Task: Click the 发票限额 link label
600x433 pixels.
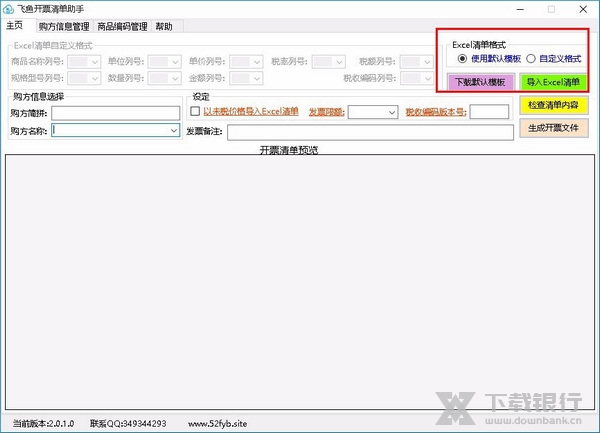Action: pos(326,112)
